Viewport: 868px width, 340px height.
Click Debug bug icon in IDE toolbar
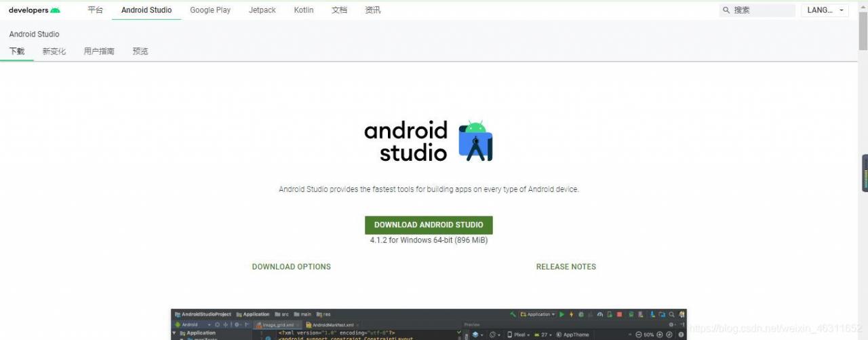pos(581,314)
